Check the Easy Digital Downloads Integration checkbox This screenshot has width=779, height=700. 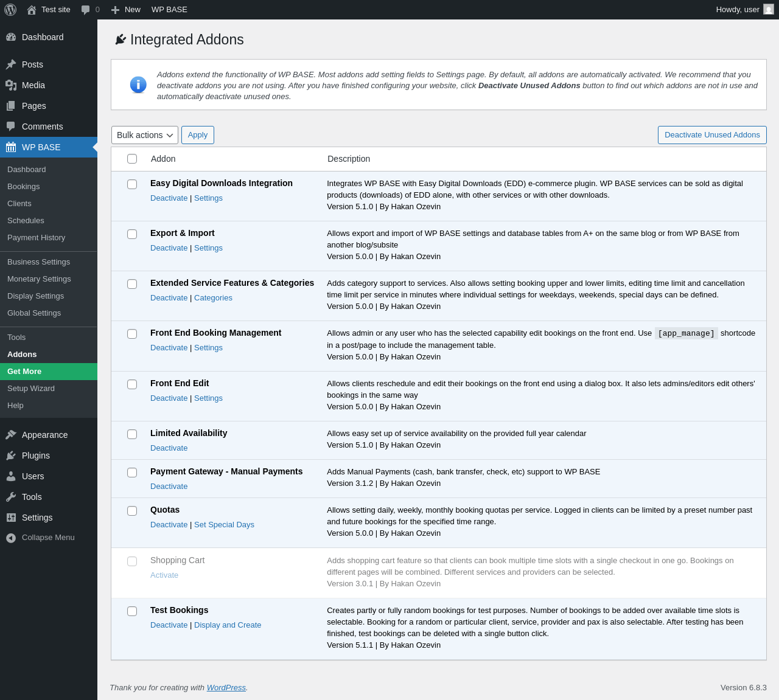(132, 184)
